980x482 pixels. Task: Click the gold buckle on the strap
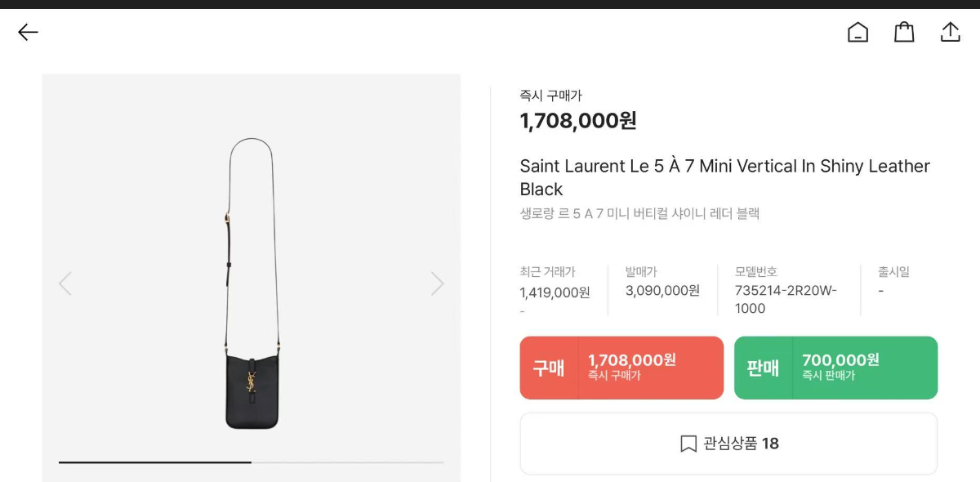tap(226, 219)
